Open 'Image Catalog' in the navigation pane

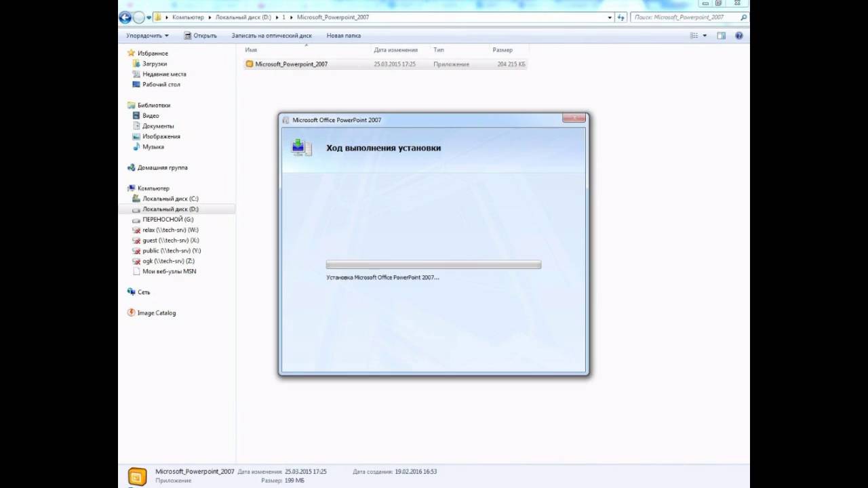click(x=156, y=313)
